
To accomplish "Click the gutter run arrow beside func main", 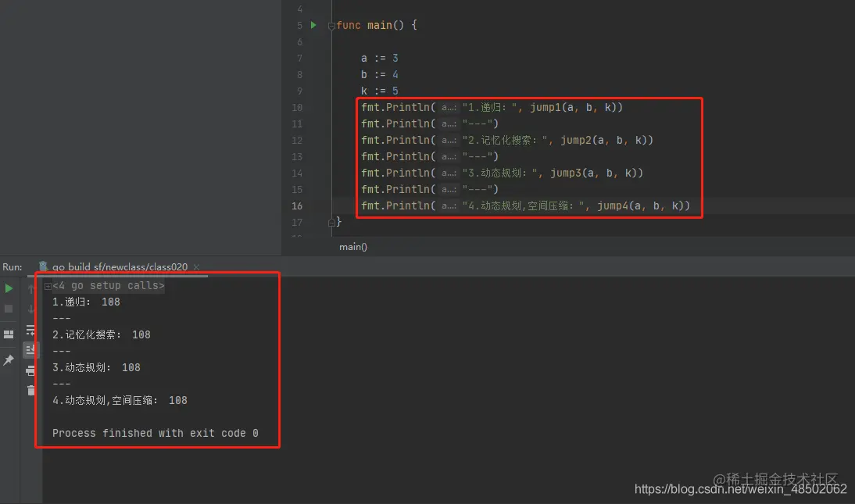I will [313, 25].
